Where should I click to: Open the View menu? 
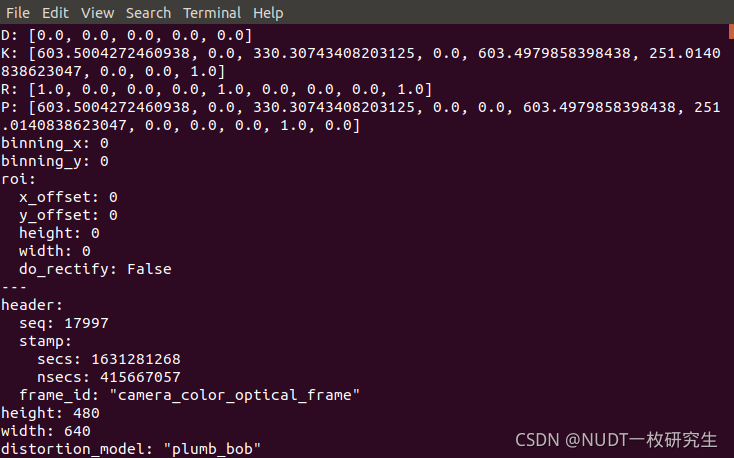click(98, 13)
